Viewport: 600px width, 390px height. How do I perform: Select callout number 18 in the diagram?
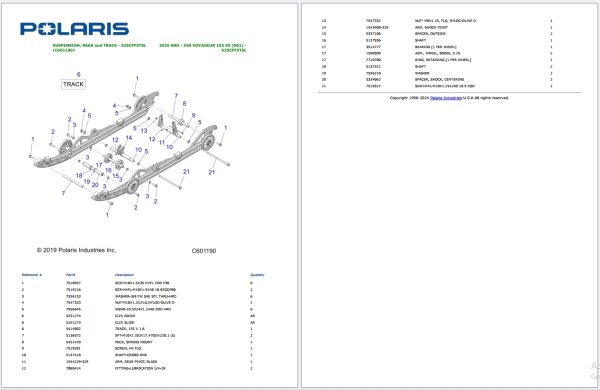coord(79,176)
